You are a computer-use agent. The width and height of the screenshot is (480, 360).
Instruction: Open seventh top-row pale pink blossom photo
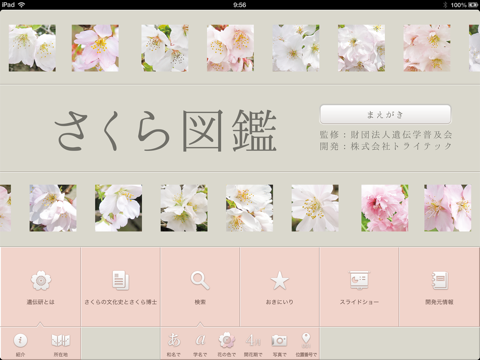coord(427,48)
